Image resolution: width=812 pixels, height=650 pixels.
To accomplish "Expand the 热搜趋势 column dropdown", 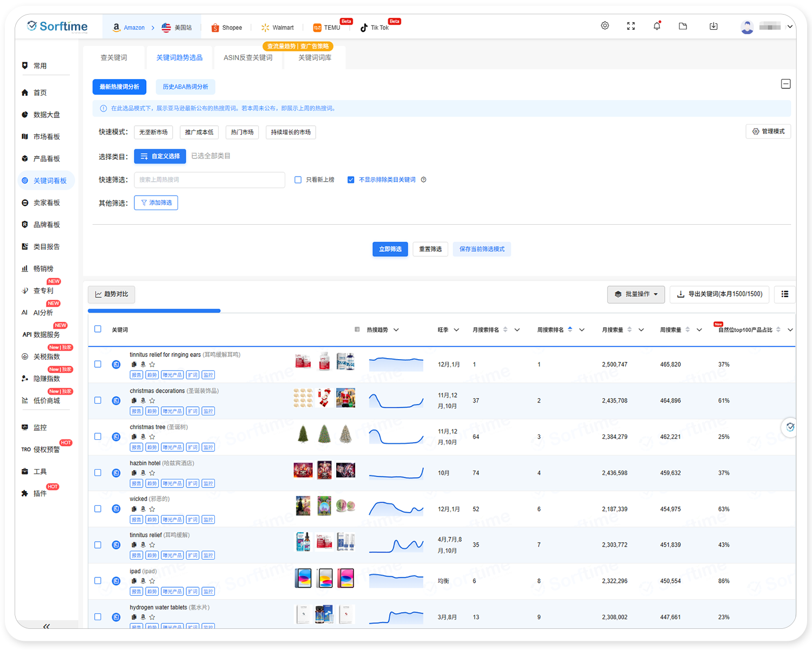I will tap(396, 330).
